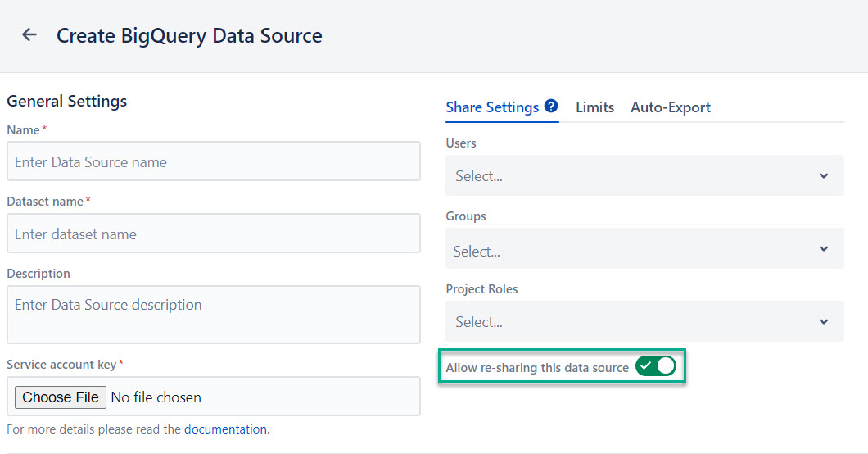Click the Groups field chevron arrow
The height and width of the screenshot is (454, 868).
(824, 250)
